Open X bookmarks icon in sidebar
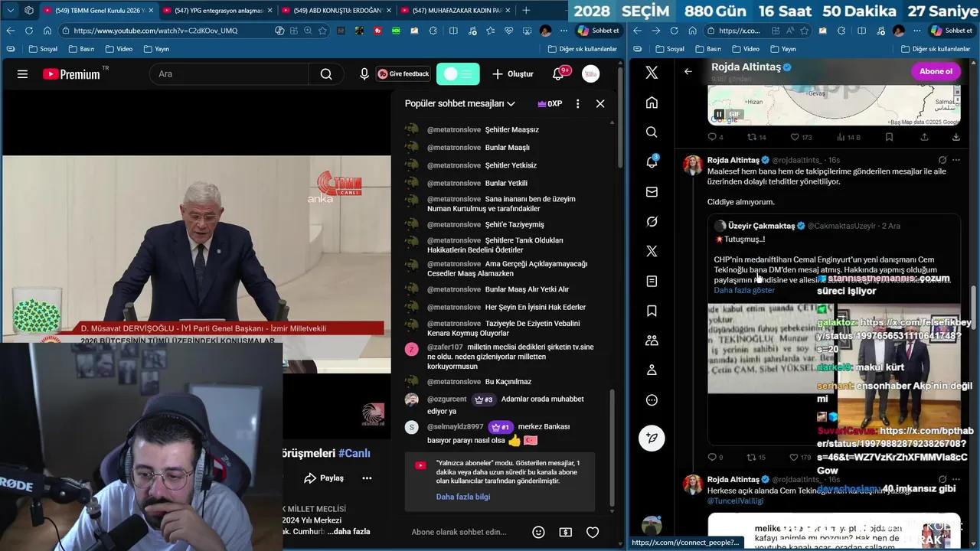Screen dimensions: 980x551 [652, 311]
